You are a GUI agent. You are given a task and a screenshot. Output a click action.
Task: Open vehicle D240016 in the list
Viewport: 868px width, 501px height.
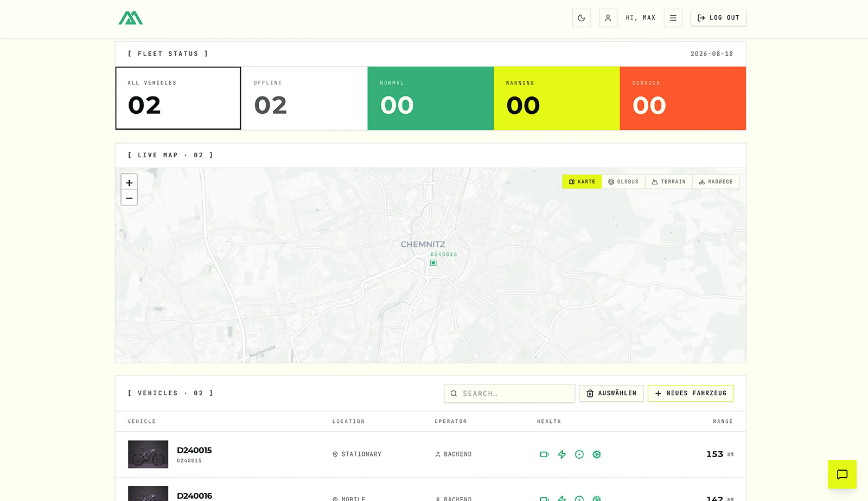[194, 495]
